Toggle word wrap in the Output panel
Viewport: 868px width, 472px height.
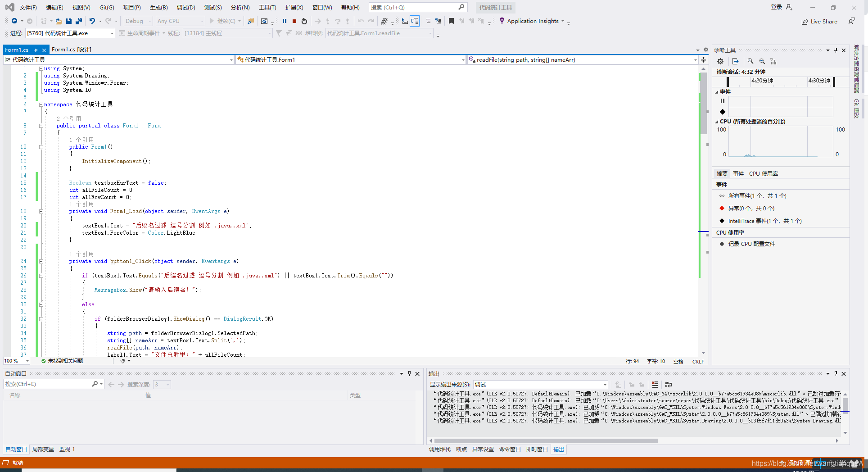[x=669, y=385]
